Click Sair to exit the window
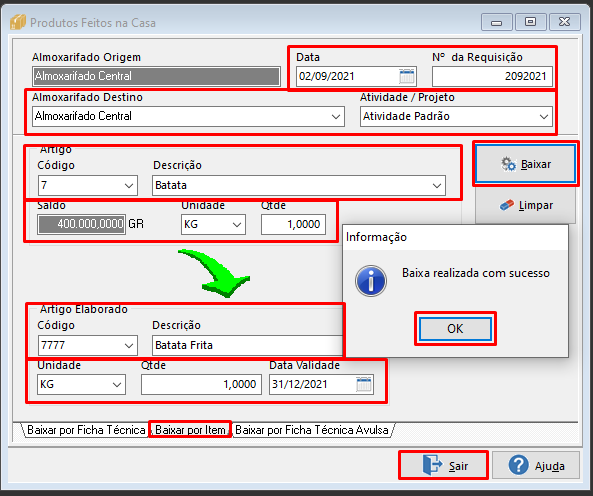593x496 pixels. pos(443,465)
